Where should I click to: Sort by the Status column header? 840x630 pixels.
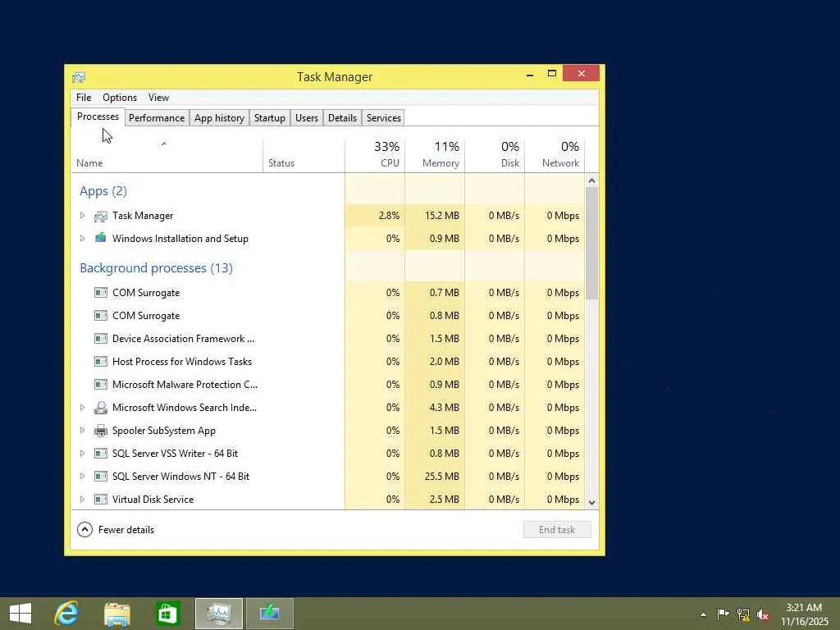[x=304, y=155]
